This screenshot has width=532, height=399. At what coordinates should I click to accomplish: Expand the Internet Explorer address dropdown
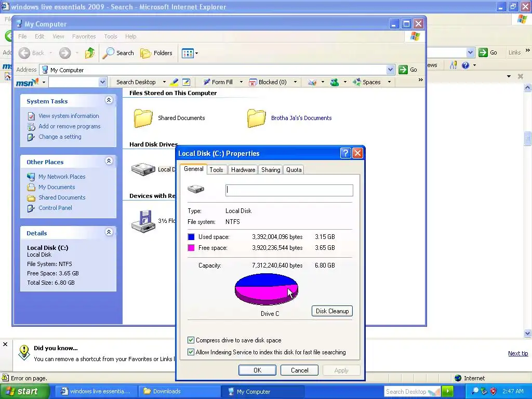pyautogui.click(x=470, y=52)
